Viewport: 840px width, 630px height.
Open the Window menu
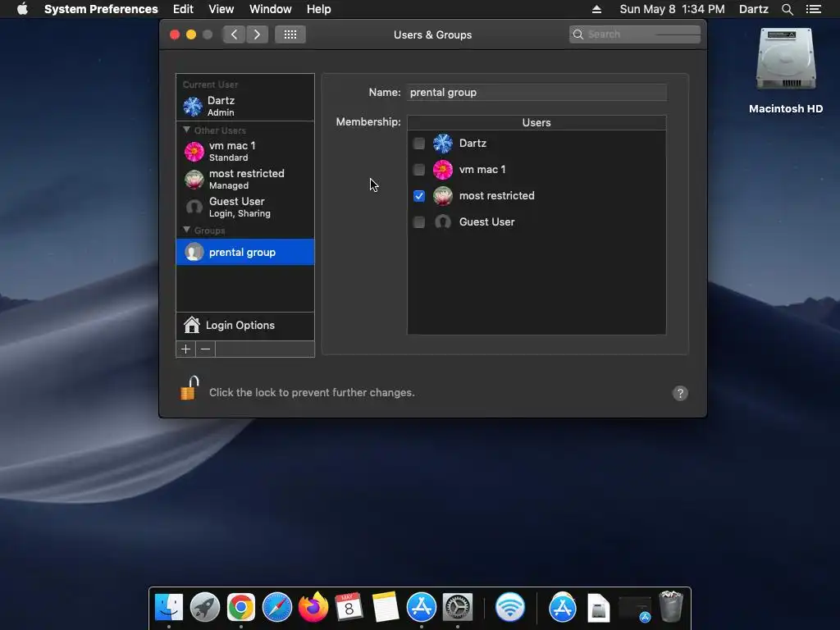271,9
